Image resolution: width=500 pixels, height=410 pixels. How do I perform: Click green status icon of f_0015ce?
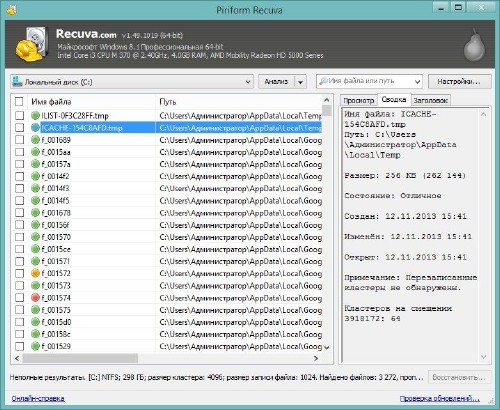pyautogui.click(x=35, y=249)
